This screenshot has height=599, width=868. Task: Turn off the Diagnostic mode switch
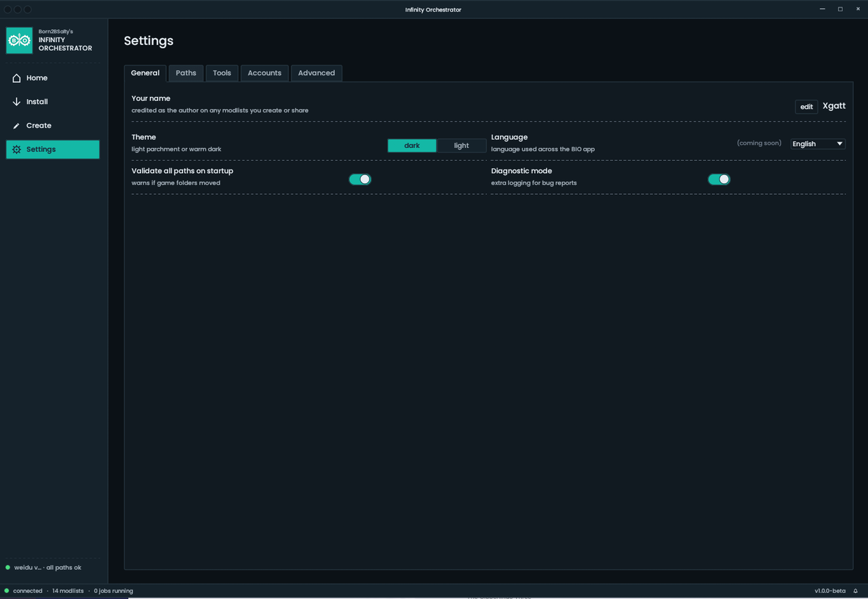[x=719, y=179]
